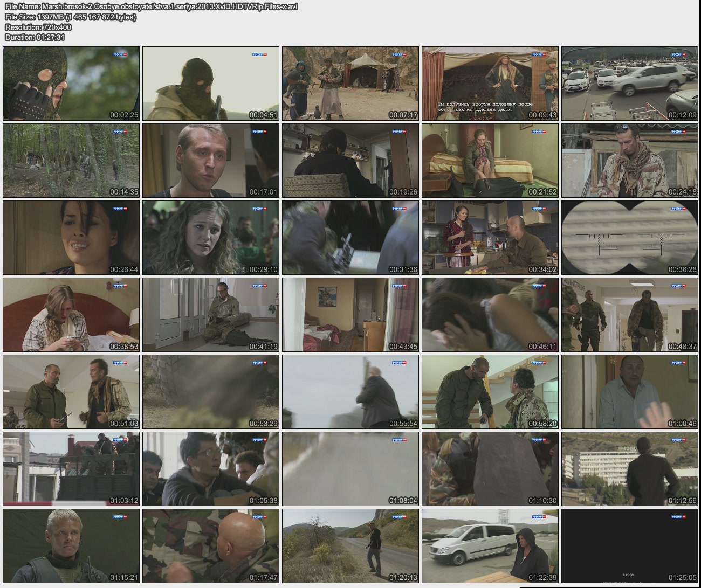Open the forest scene frame at 00:14:35
The image size is (701, 588).
(71, 161)
